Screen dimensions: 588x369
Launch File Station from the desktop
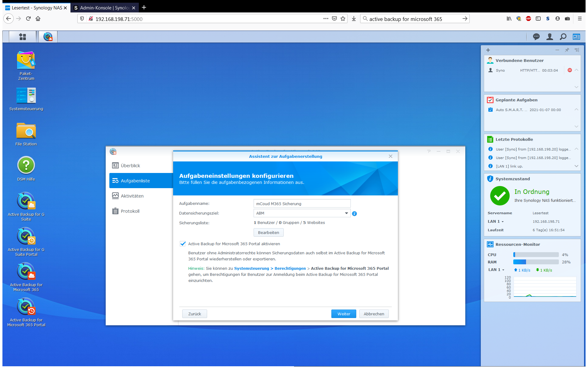26,131
